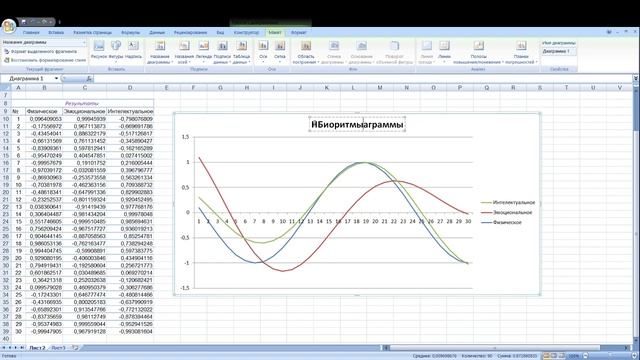Open the Вид ribbon tab
This screenshot has height=360, width=640.
220,32
